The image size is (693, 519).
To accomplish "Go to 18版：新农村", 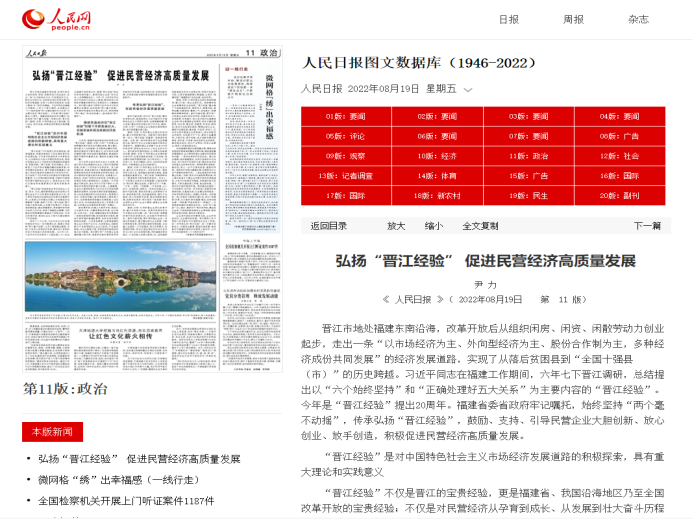I will point(438,196).
